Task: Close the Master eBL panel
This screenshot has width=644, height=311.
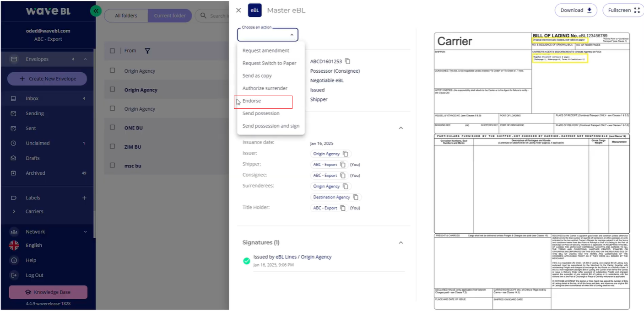Action: point(238,10)
